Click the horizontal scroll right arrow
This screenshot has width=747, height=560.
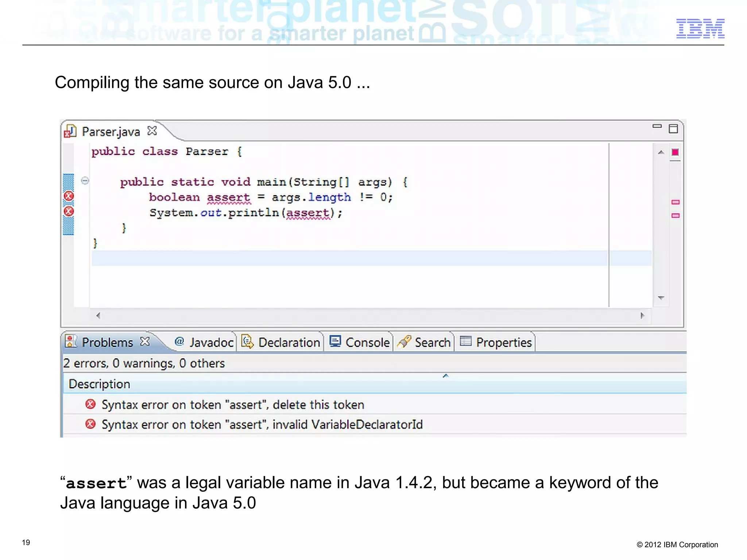click(642, 316)
